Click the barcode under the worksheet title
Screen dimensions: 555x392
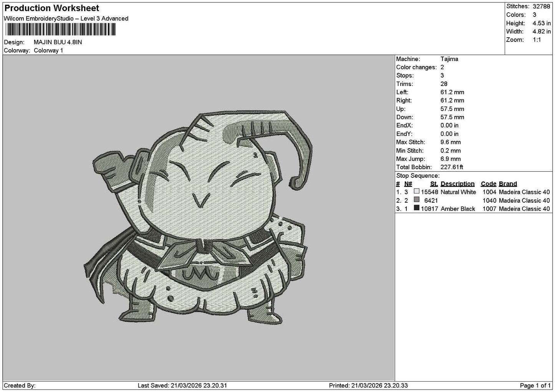(x=60, y=29)
